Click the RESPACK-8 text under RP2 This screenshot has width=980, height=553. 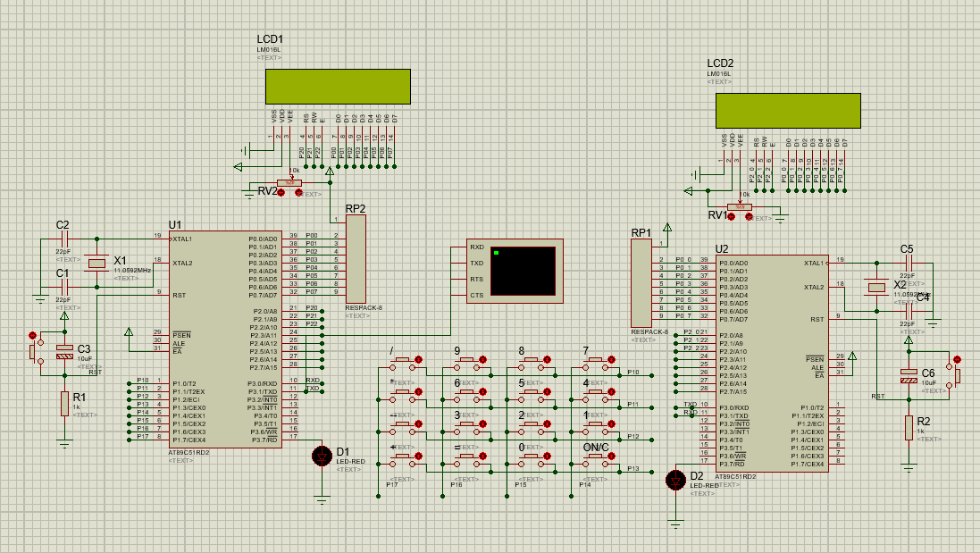pos(364,308)
